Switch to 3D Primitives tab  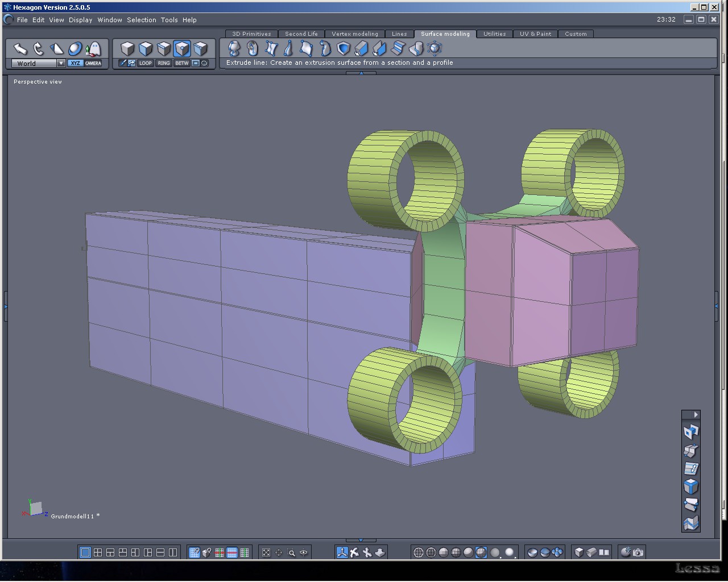pyautogui.click(x=251, y=34)
